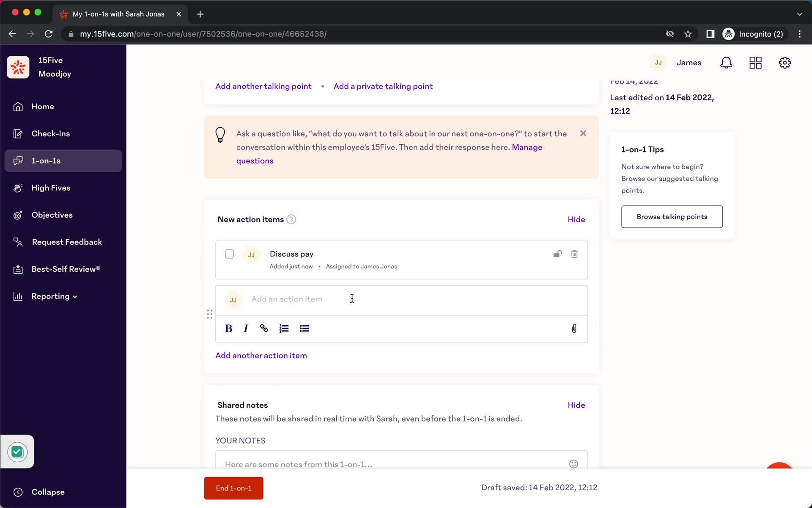The width and height of the screenshot is (812, 508).
Task: Click Browse talking points button
Action: pos(672,217)
